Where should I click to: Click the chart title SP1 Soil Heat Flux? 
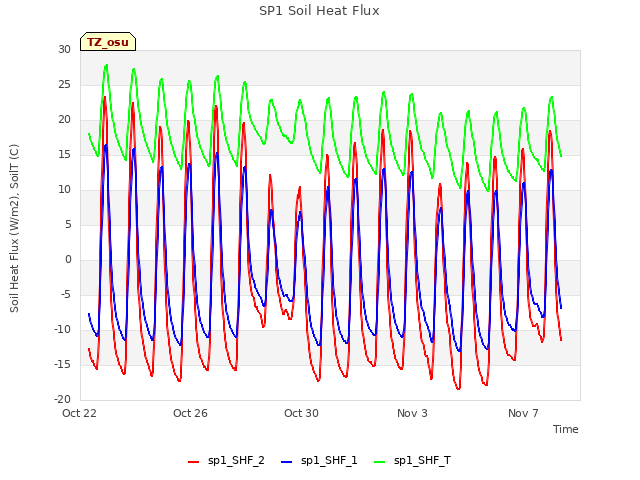coord(319,11)
